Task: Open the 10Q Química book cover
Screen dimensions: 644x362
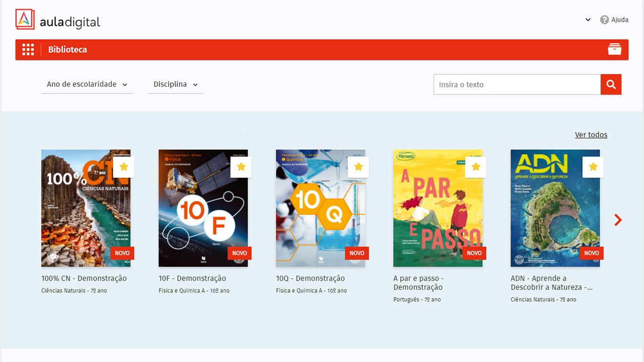Action: point(321,208)
